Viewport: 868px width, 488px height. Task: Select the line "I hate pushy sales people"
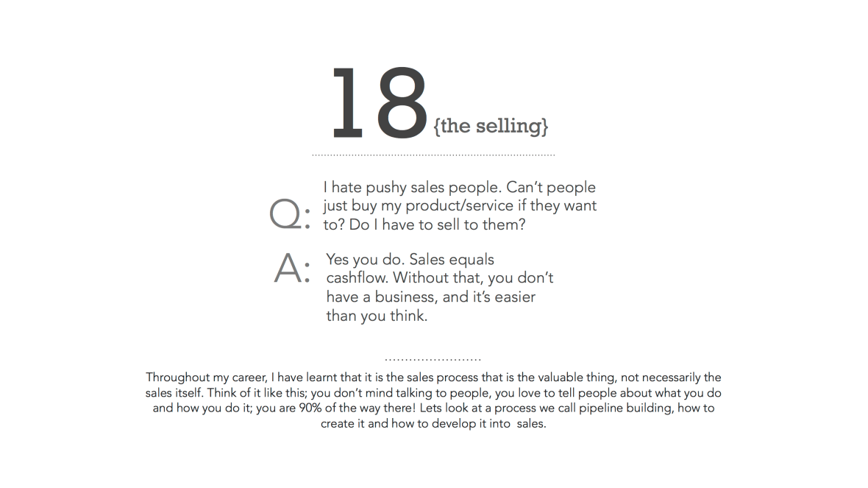coord(459,187)
